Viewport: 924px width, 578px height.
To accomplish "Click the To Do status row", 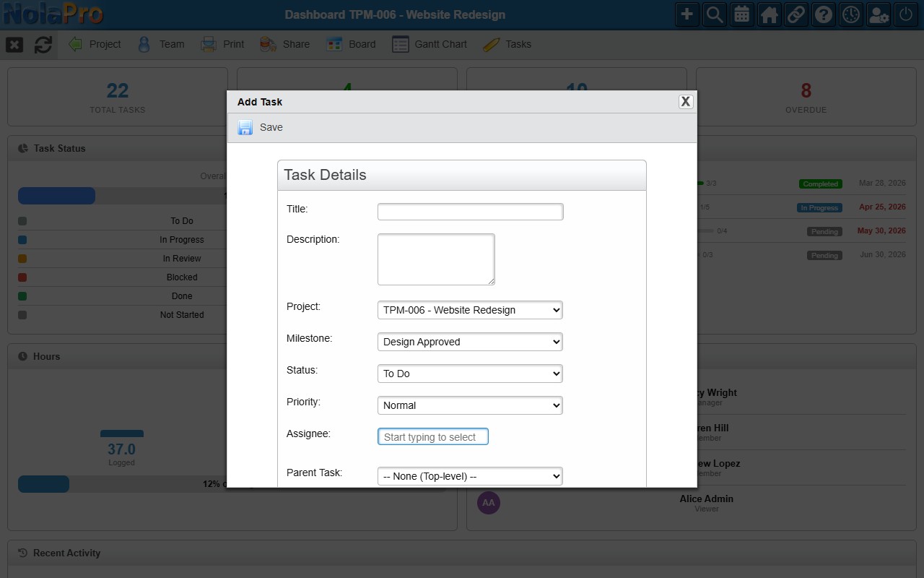I will pos(122,221).
